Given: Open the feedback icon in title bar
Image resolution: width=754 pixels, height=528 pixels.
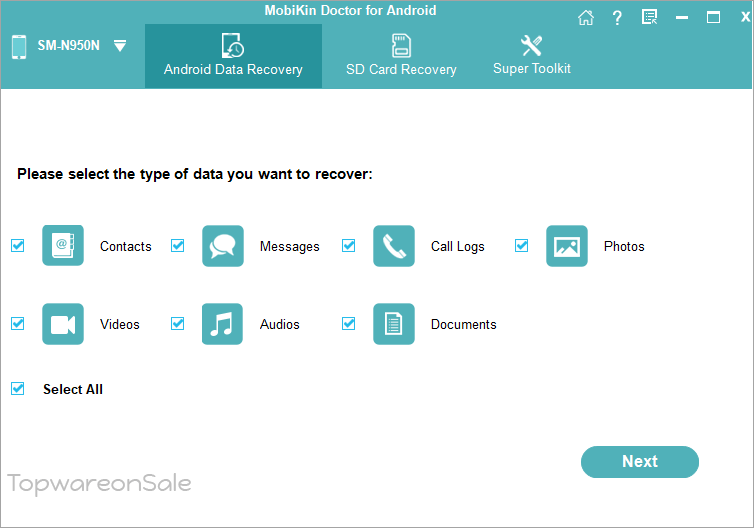Looking at the screenshot, I should pyautogui.click(x=650, y=17).
